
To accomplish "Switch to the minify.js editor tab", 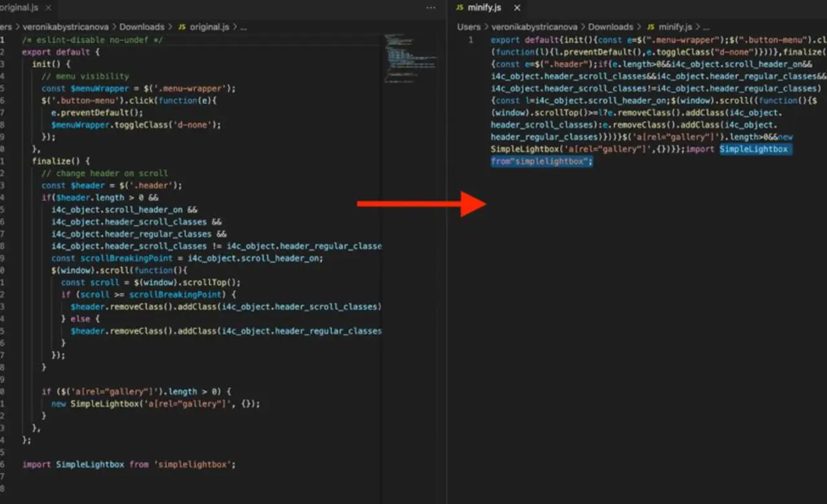I will (x=484, y=8).
